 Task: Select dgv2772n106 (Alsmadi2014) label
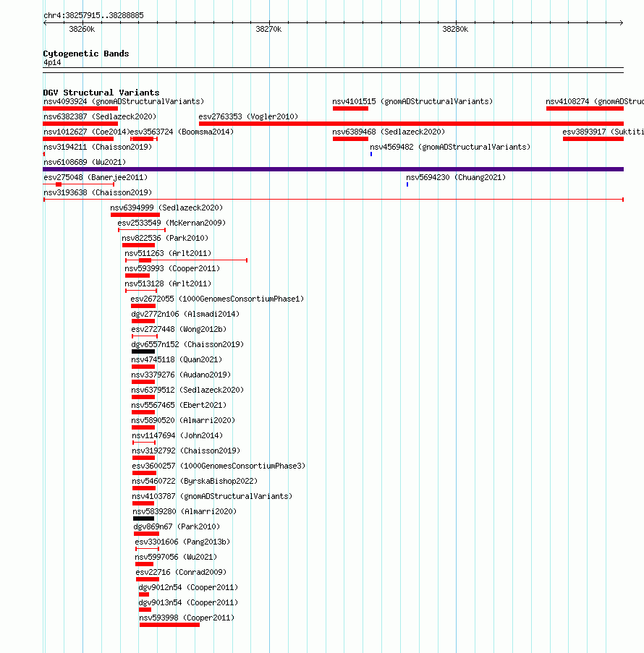pyautogui.click(x=185, y=314)
